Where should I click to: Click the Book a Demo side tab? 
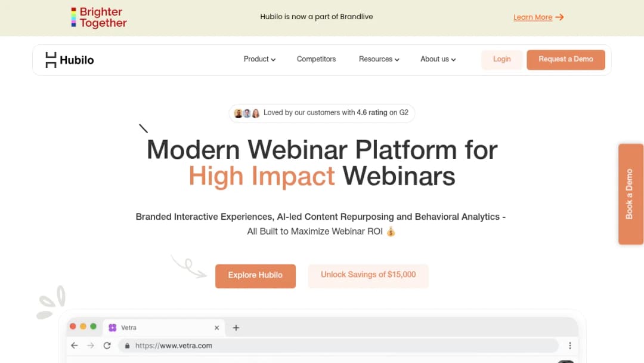tap(631, 194)
